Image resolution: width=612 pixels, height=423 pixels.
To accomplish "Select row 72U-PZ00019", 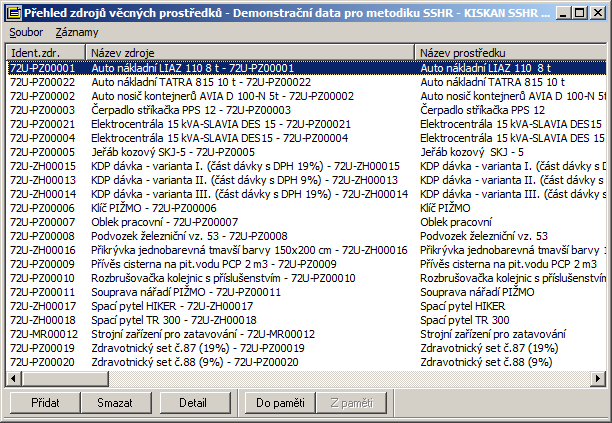I will [306, 348].
